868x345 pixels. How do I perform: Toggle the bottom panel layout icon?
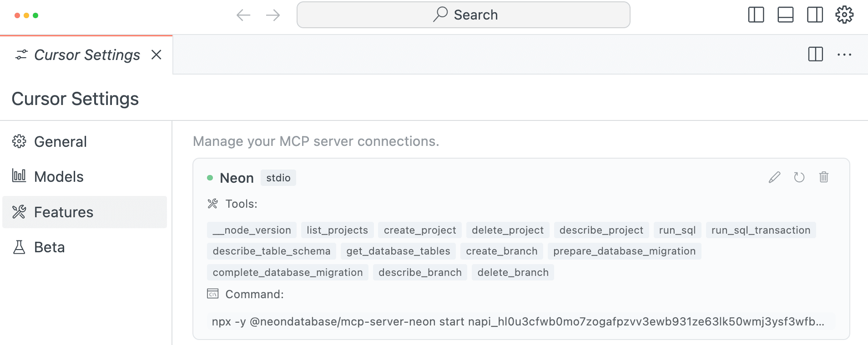785,15
